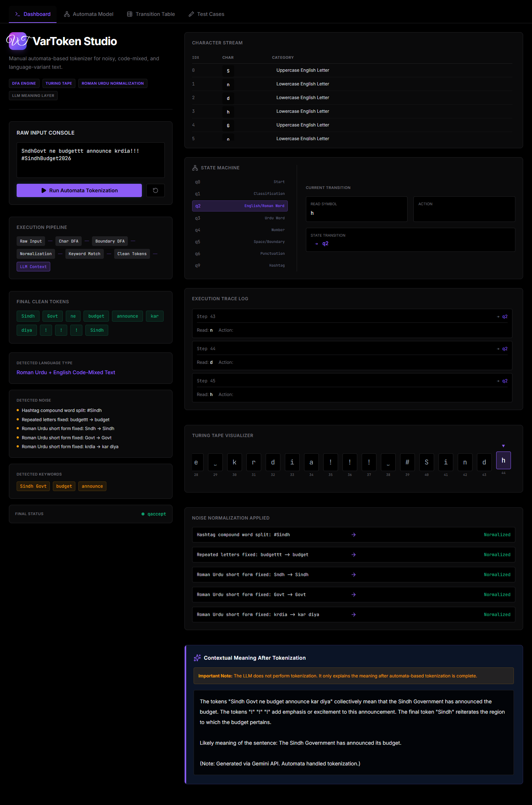Select state q9 Hashtag row
532x805 pixels.
(240, 265)
